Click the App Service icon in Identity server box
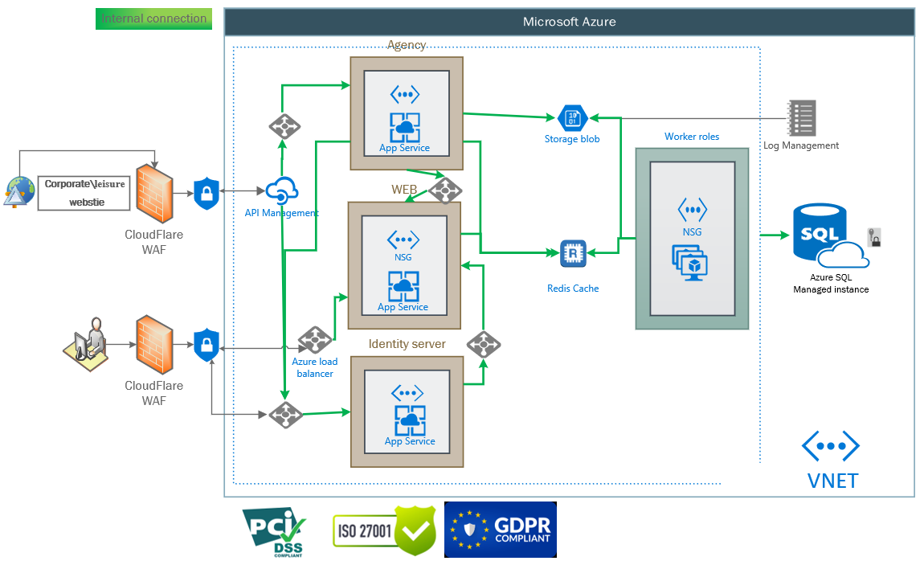924x565 pixels. (410, 420)
